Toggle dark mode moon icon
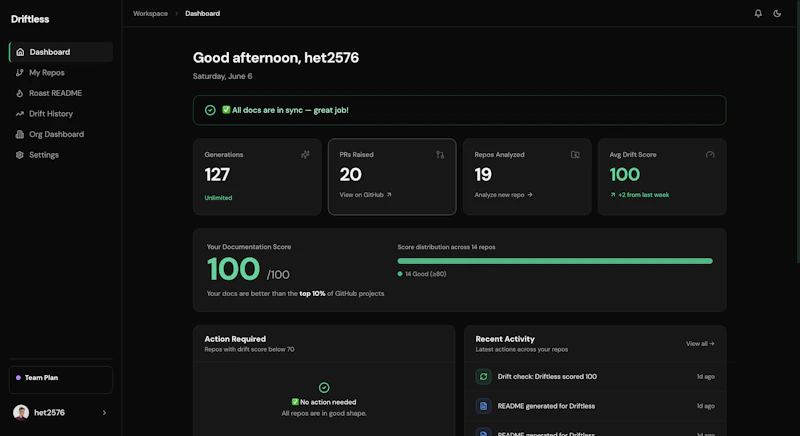Image resolution: width=800 pixels, height=436 pixels. (x=777, y=14)
